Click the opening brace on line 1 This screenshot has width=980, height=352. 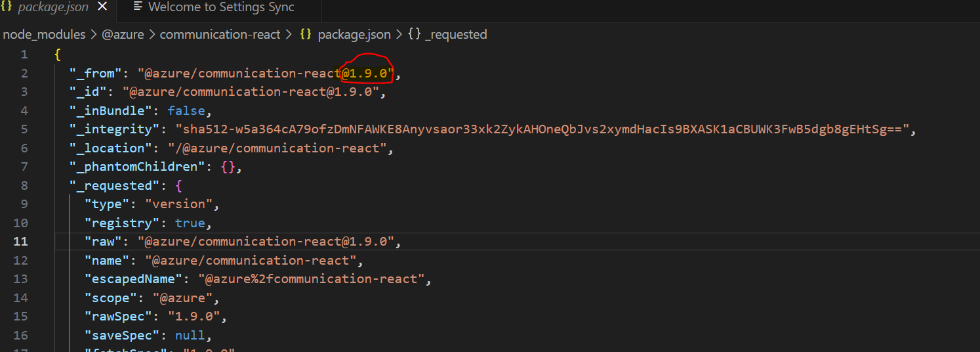58,55
